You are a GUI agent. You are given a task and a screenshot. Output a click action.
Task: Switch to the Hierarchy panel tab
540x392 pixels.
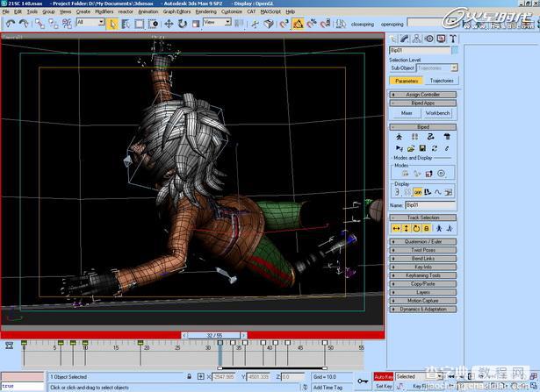tap(417, 39)
